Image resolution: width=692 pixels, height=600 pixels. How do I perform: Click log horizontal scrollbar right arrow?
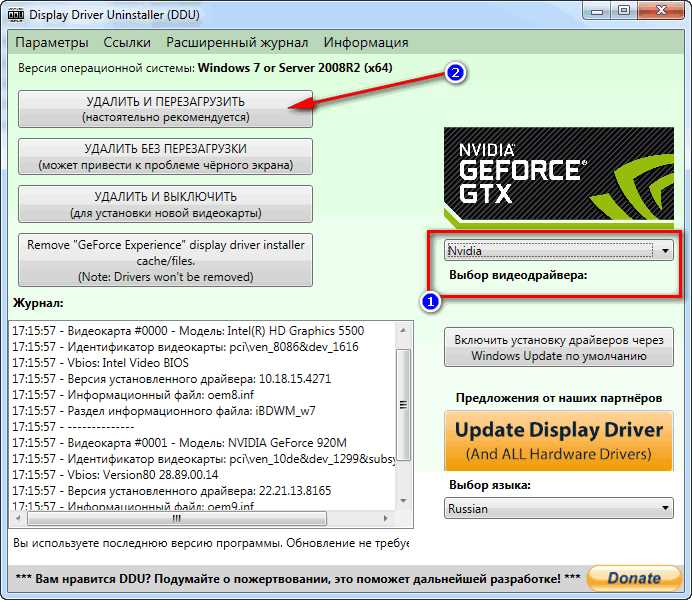point(386,518)
